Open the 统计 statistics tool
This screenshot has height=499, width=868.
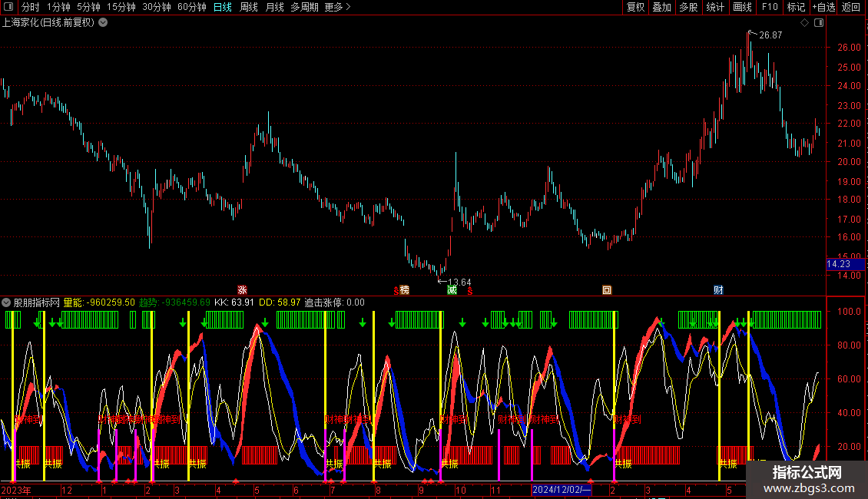click(715, 7)
